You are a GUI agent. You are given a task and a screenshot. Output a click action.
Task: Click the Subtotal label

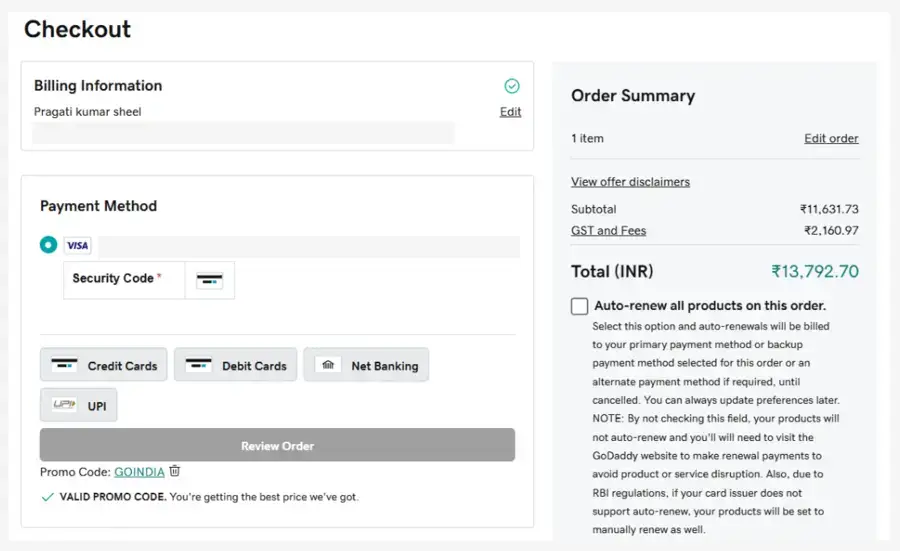pos(593,209)
